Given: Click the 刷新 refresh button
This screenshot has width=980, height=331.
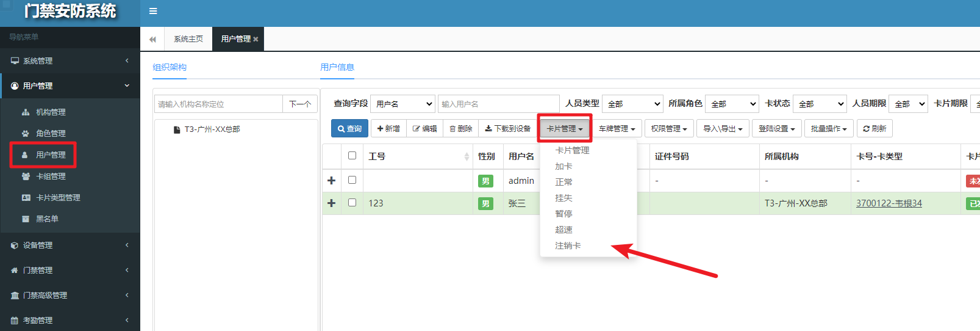Looking at the screenshot, I should tap(874, 129).
